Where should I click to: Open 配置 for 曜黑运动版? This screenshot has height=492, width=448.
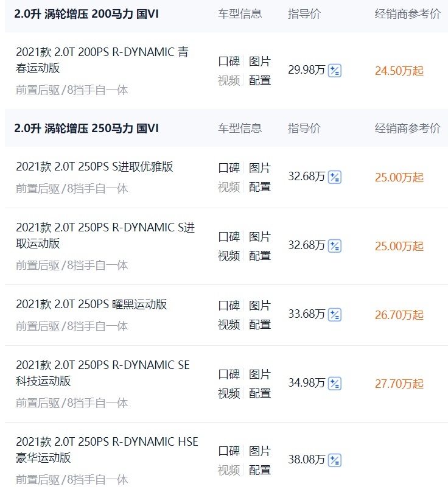pos(260,325)
